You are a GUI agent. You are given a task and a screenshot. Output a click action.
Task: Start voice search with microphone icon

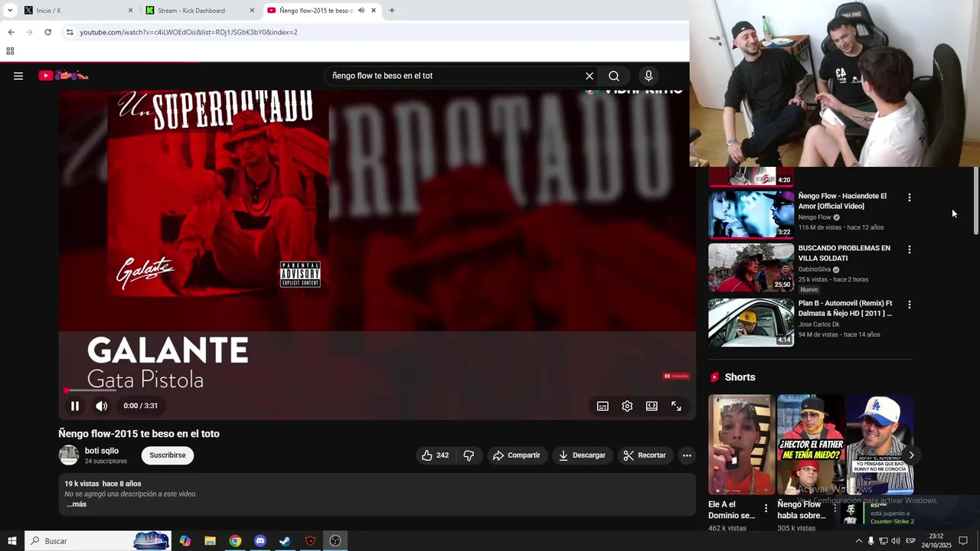pos(648,76)
